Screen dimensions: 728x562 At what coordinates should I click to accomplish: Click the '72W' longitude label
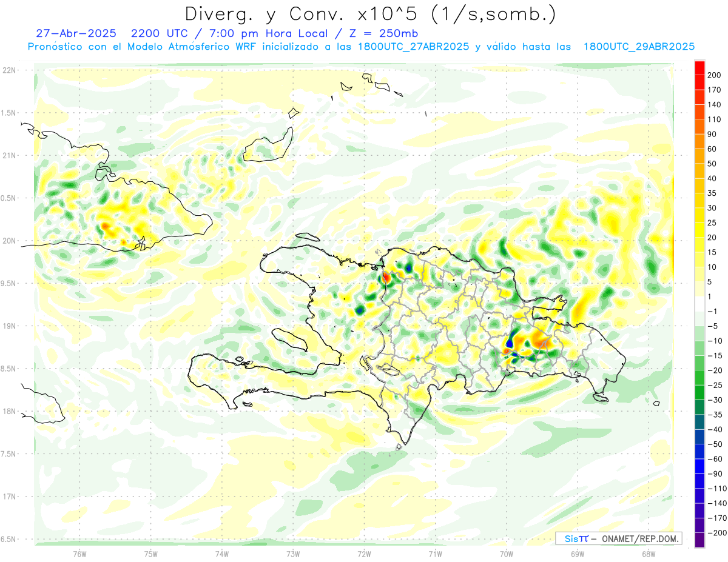pyautogui.click(x=364, y=554)
